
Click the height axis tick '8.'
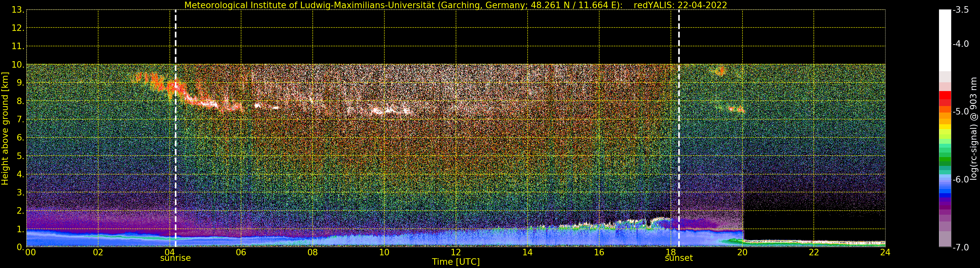20,101
